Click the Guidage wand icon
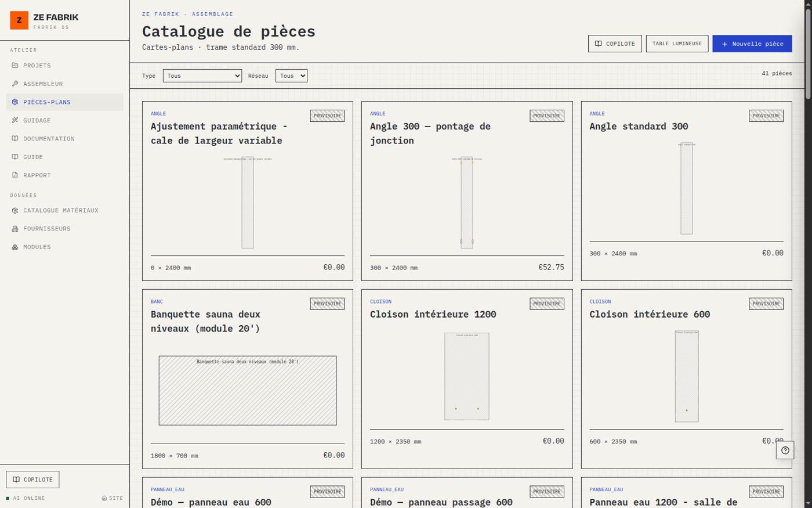The width and height of the screenshot is (812, 508). tap(15, 120)
